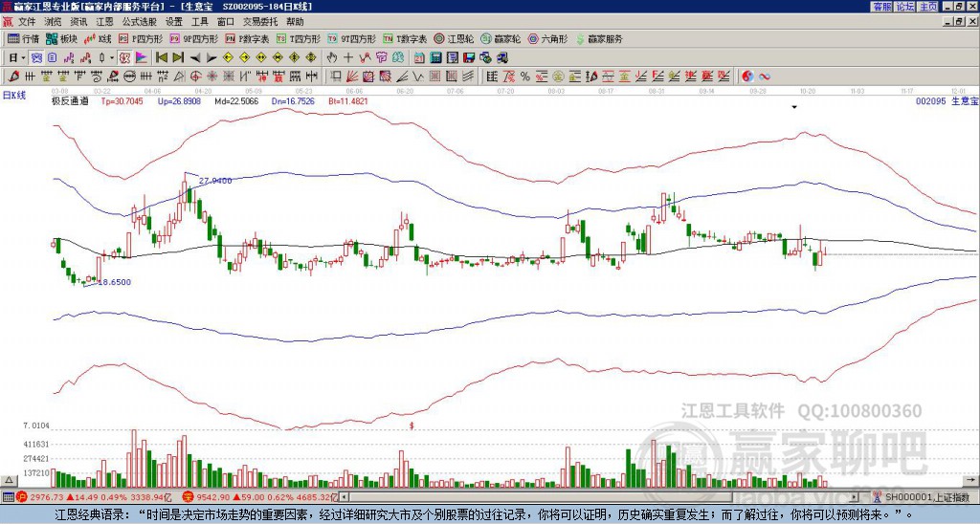This screenshot has width=980, height=524.
Task: Click the red zigzag line tool
Action: [365, 58]
